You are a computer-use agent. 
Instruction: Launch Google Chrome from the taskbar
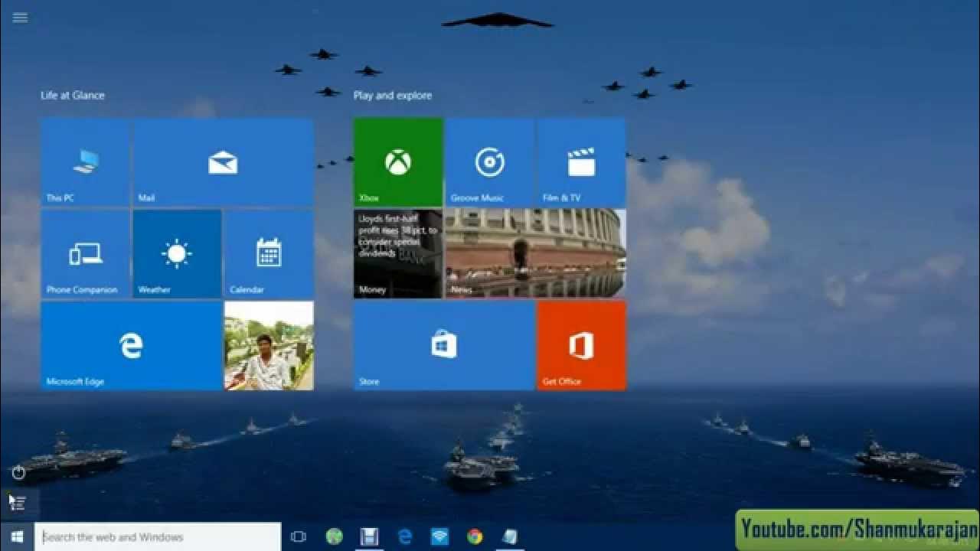point(475,536)
